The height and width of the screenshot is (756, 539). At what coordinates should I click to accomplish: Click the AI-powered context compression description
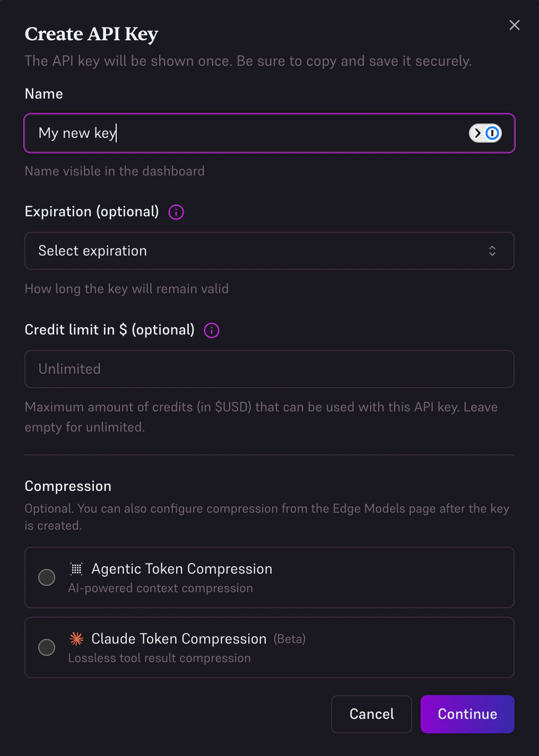coord(160,588)
